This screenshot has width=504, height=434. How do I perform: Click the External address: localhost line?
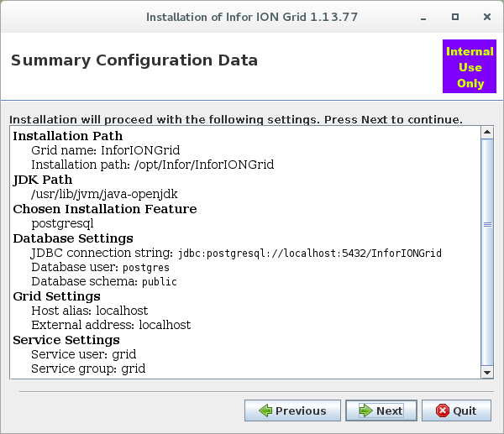(110, 325)
